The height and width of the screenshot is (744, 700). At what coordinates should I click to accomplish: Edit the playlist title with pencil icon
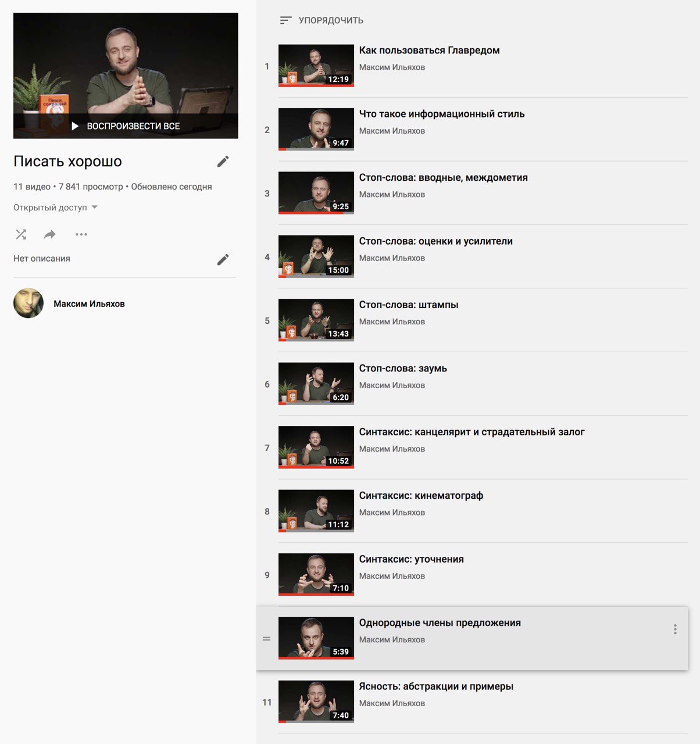tap(223, 162)
